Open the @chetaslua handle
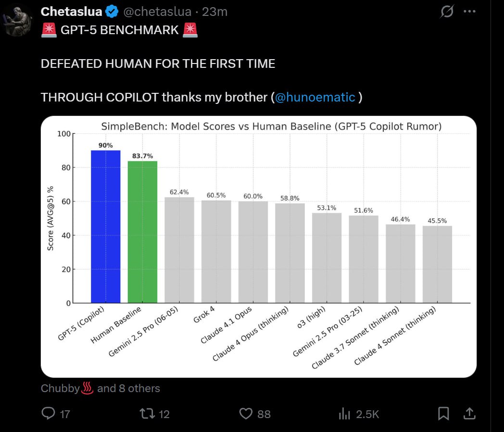504x432 pixels. pyautogui.click(x=157, y=12)
